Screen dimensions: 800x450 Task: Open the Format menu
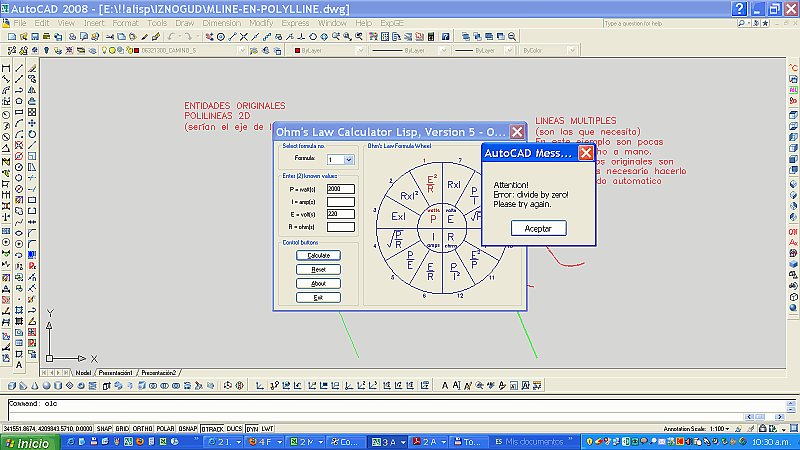pyautogui.click(x=125, y=23)
